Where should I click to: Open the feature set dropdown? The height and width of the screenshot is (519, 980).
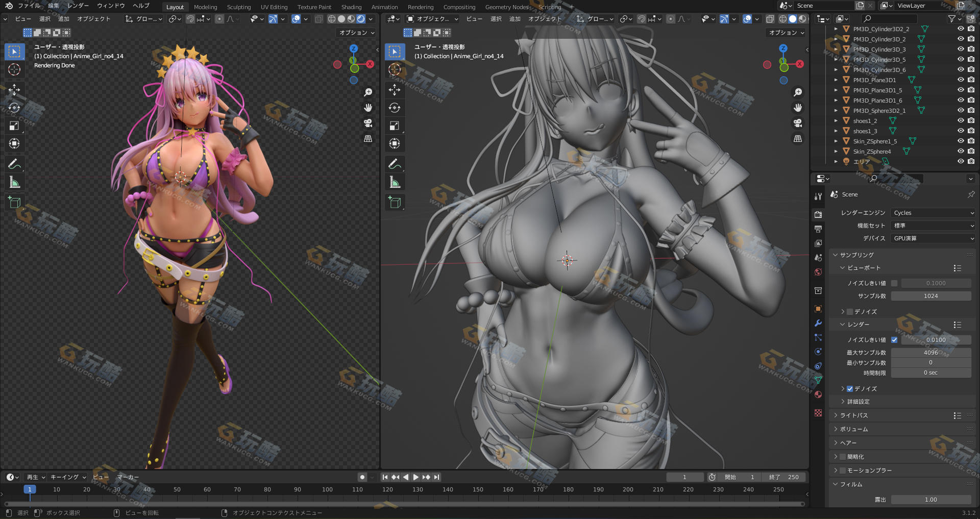(x=933, y=226)
